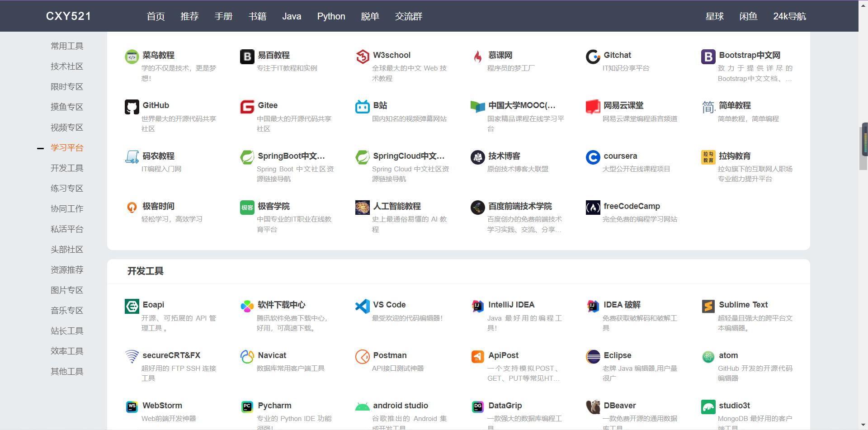Open the 星球 link in header
The image size is (868, 430).
[715, 16]
